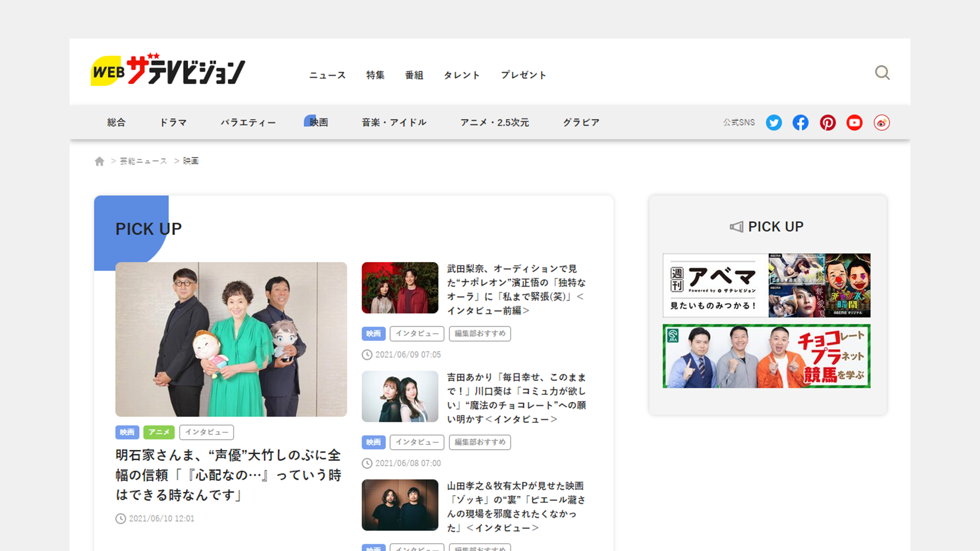Click the インタビュー tag of 吉田あかり article
The width and height of the screenshot is (980, 551).
pyautogui.click(x=417, y=442)
